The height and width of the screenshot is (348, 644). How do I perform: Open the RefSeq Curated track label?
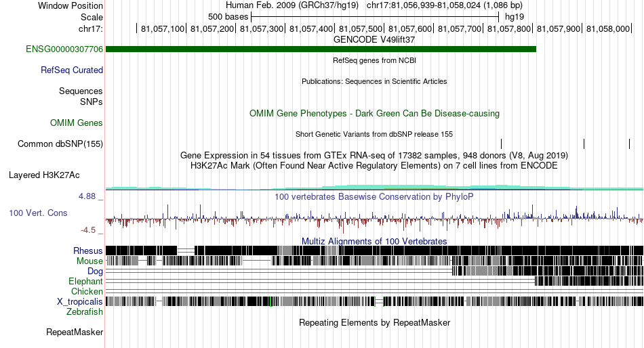[72, 70]
